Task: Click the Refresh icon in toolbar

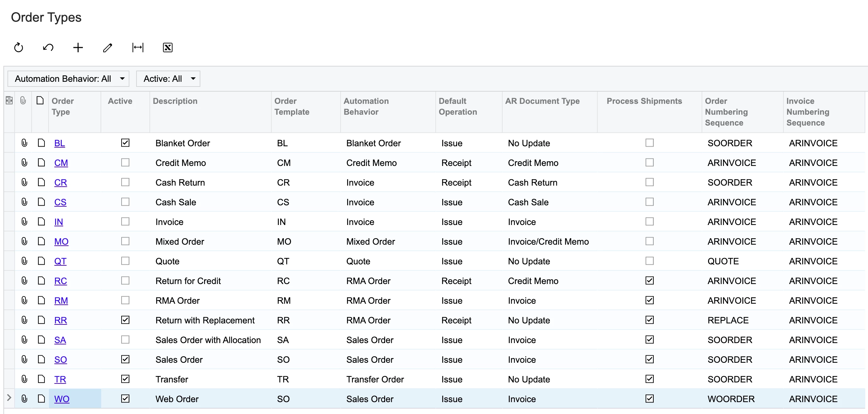Action: tap(19, 48)
